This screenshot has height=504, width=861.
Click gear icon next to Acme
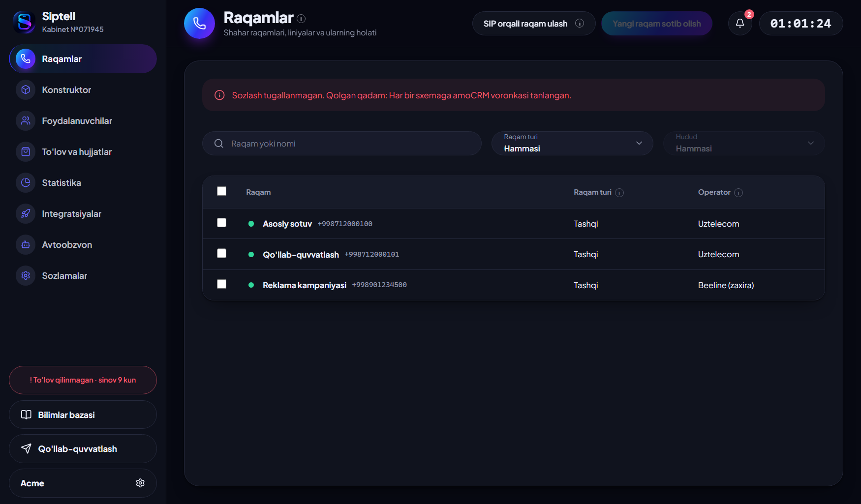(140, 483)
